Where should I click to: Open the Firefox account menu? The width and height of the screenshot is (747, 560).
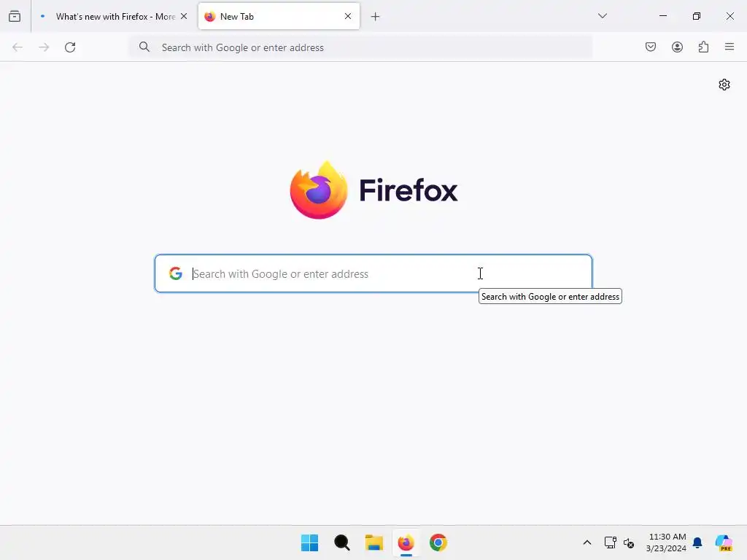pos(677,47)
